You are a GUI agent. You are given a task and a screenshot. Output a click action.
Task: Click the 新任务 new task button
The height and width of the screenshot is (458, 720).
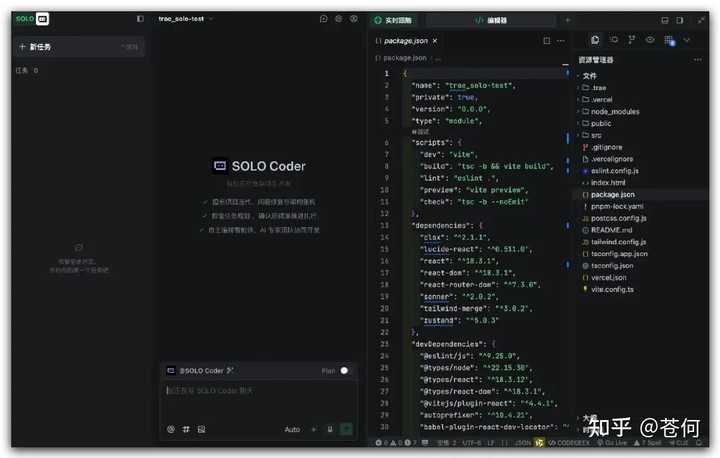40,46
